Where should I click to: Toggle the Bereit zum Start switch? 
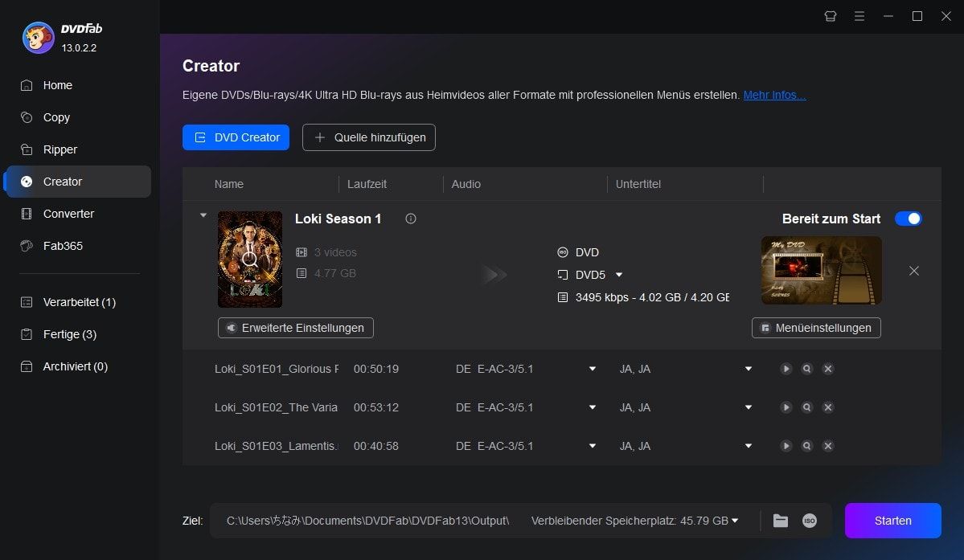(x=908, y=219)
